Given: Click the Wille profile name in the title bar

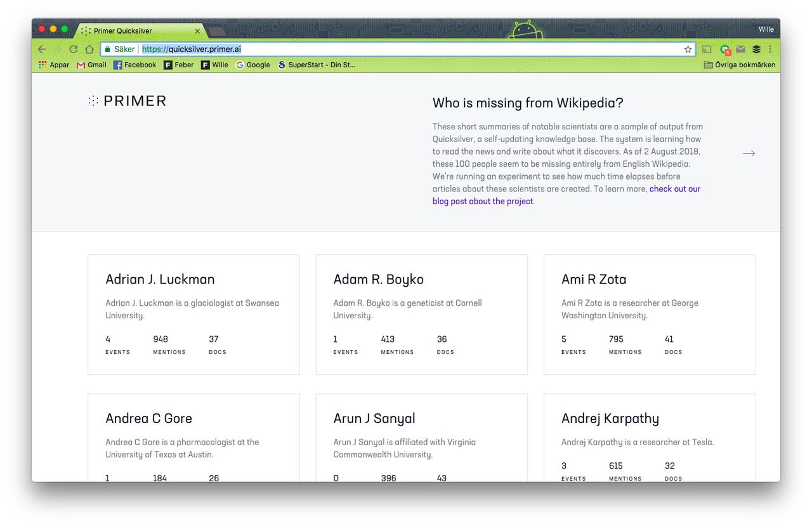Looking at the screenshot, I should (766, 29).
